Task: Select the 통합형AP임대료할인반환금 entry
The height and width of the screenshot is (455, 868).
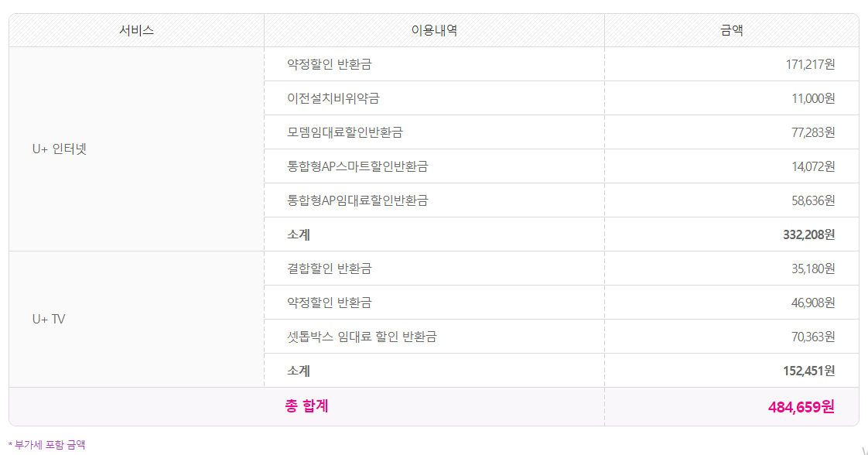Action: click(357, 200)
